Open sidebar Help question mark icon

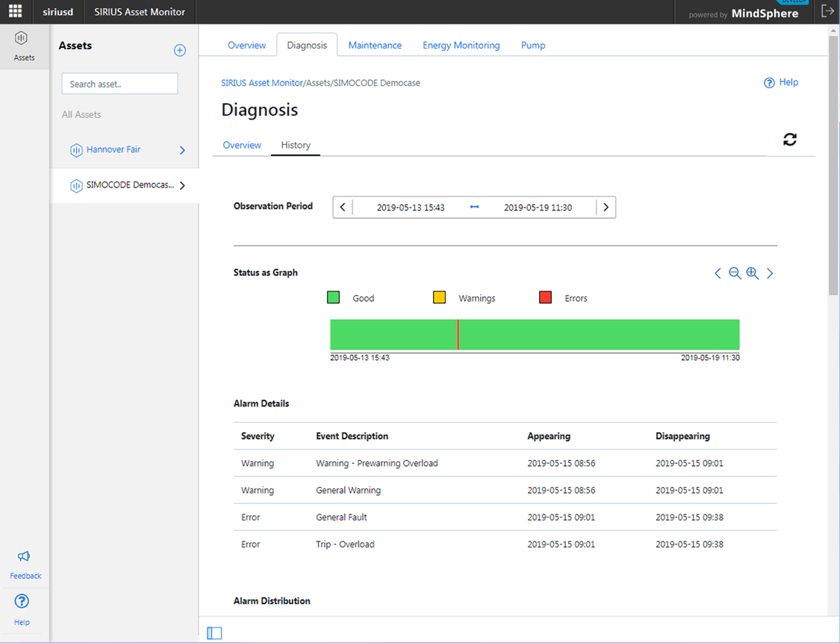[22, 601]
